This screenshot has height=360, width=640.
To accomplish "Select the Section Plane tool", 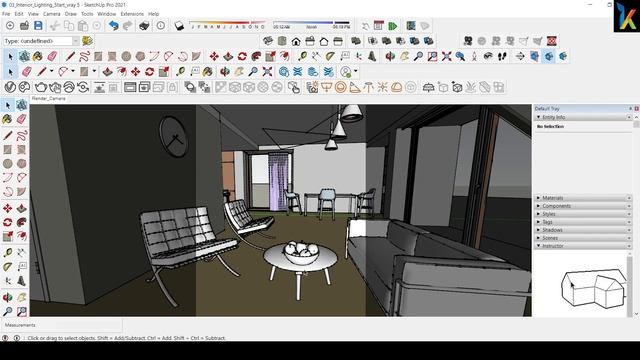I will click(x=520, y=56).
